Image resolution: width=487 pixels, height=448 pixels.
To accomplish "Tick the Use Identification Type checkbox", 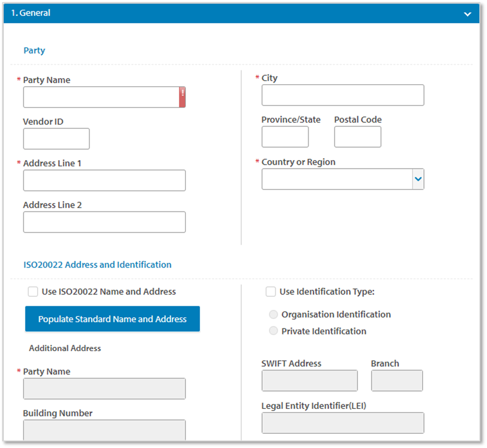I will tap(271, 291).
